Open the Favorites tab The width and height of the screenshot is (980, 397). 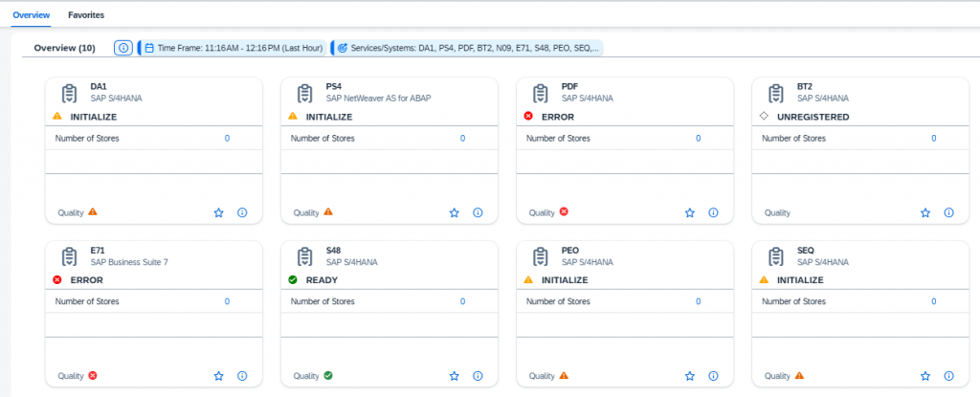86,15
